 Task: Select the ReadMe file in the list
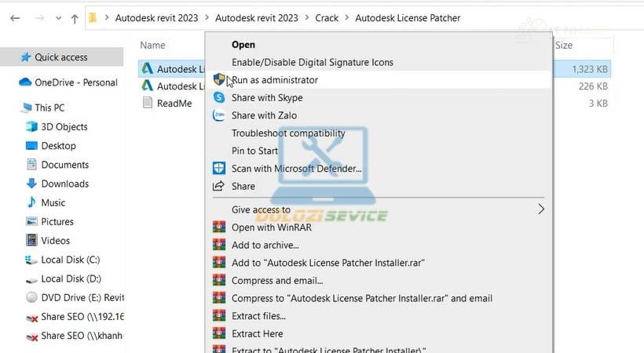(174, 104)
